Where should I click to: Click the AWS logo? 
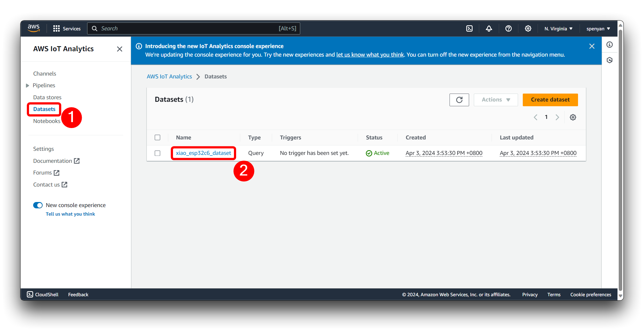[x=33, y=28]
